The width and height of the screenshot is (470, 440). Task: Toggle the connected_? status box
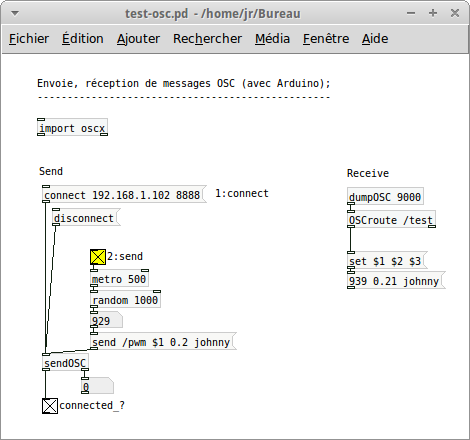pyautogui.click(x=50, y=406)
